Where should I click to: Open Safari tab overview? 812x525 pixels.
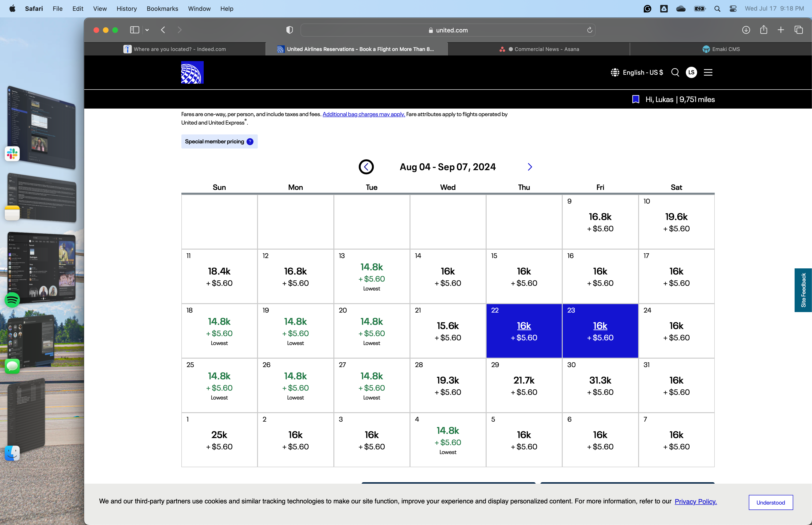pos(798,30)
